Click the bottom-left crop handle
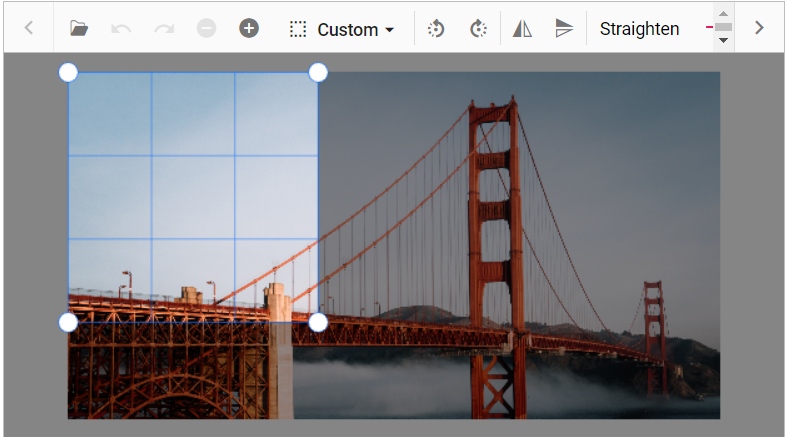 click(x=68, y=323)
